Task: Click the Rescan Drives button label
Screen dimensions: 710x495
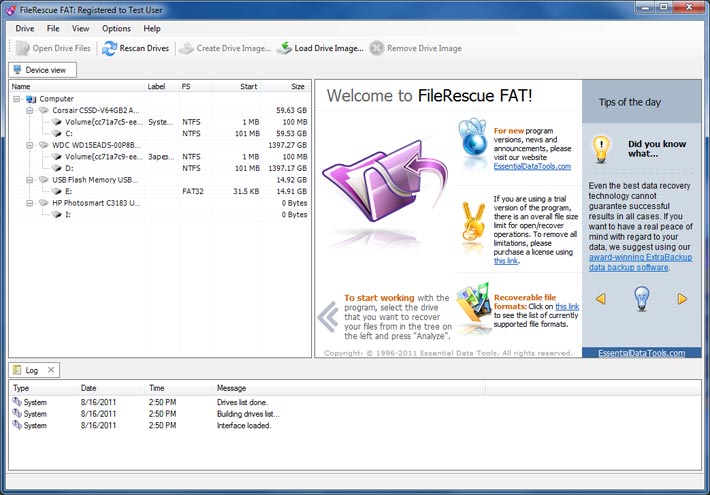Action: (x=144, y=48)
